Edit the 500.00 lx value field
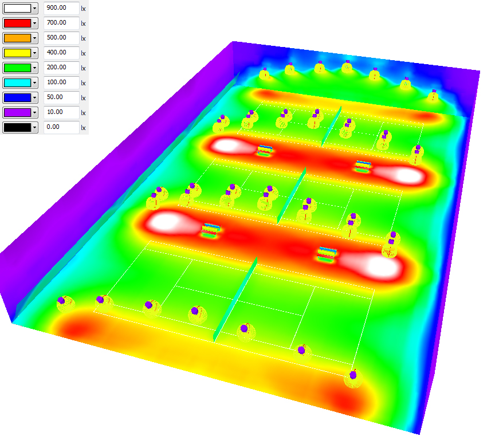 pos(61,38)
